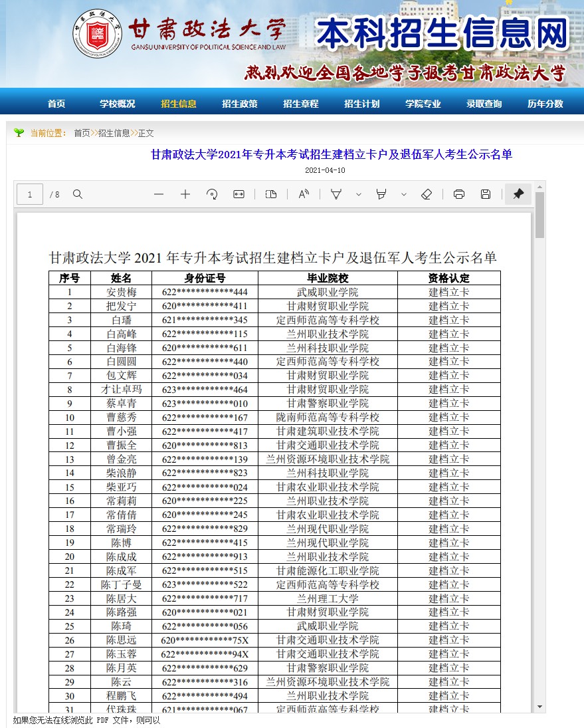Click 陇南师范高等专科学校 in the table
Image resolution: width=584 pixels, height=728 pixels.
[x=328, y=418]
